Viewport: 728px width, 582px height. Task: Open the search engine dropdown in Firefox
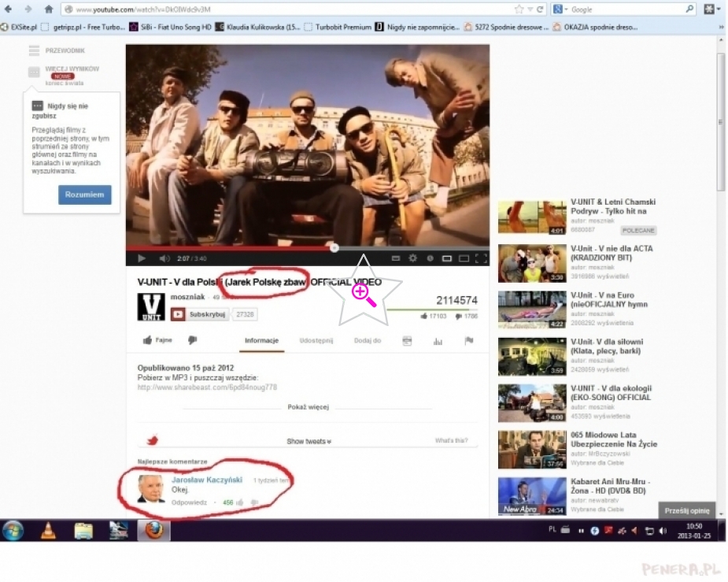coord(560,9)
